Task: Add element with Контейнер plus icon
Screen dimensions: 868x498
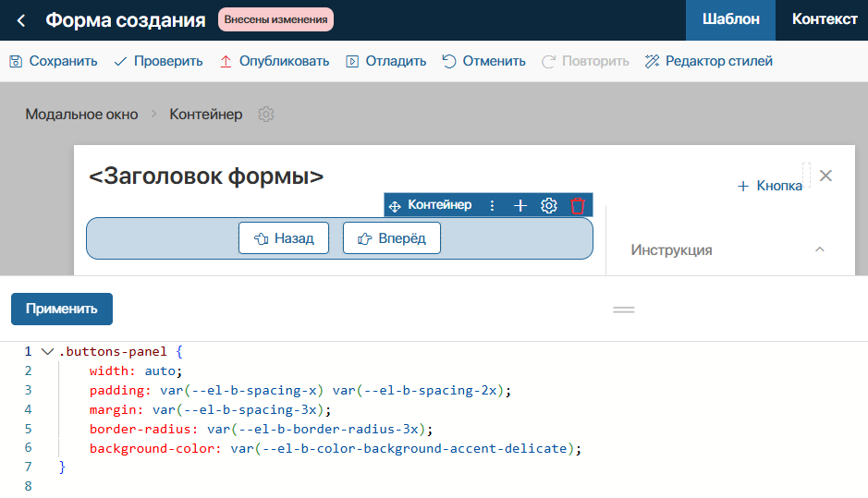Action: tap(520, 205)
